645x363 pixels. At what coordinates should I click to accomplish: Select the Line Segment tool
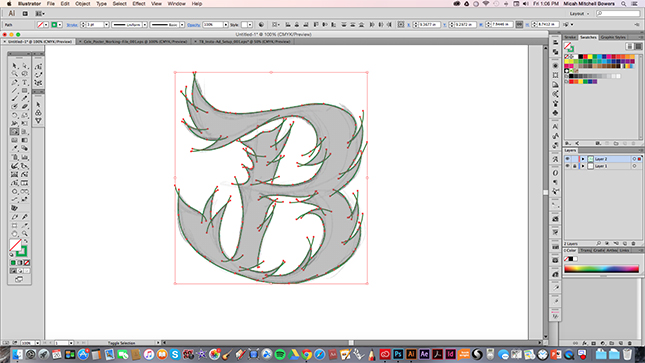click(15, 91)
